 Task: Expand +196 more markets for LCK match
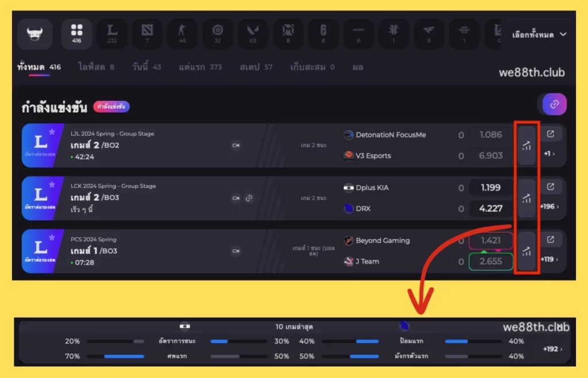coord(550,206)
